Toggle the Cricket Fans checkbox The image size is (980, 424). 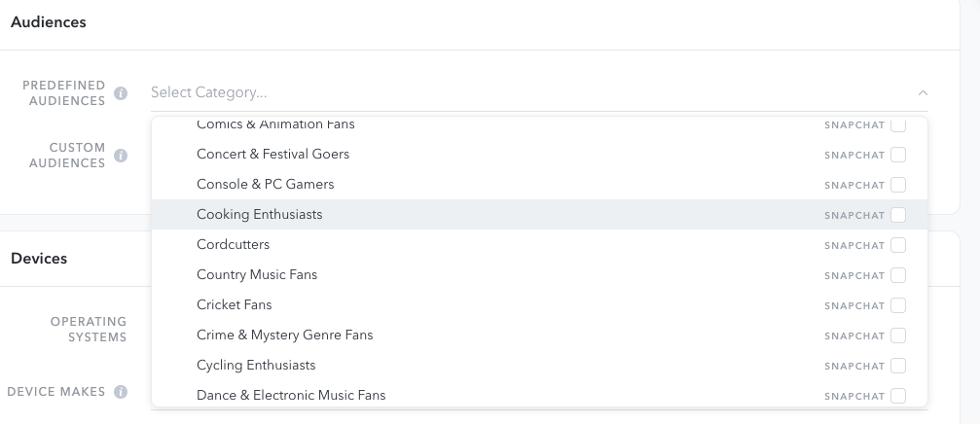click(x=898, y=305)
